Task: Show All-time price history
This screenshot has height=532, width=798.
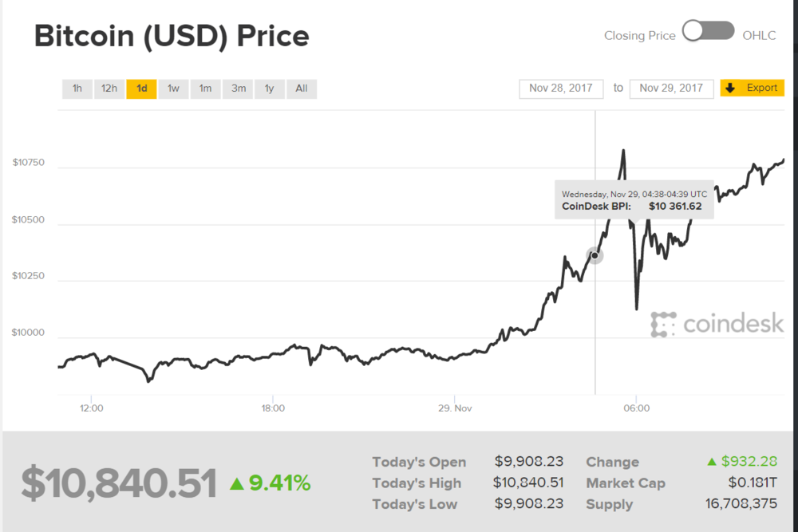Action: [302, 89]
